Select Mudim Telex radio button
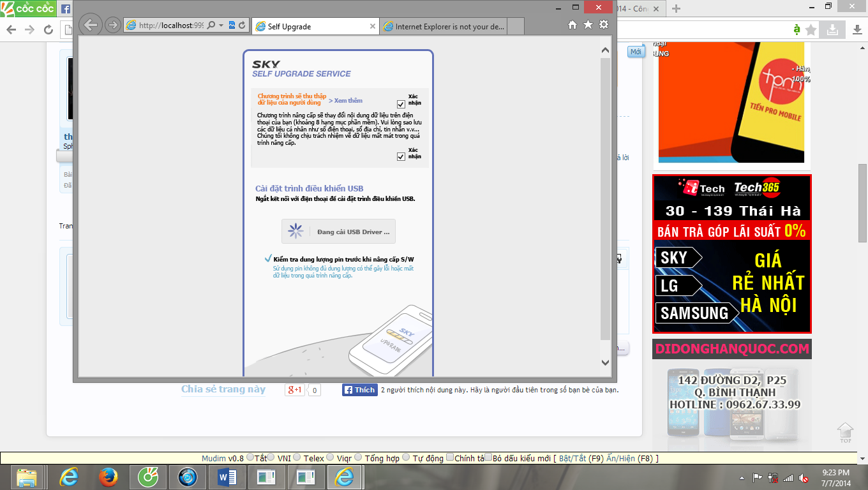868x490 pixels. click(x=297, y=457)
